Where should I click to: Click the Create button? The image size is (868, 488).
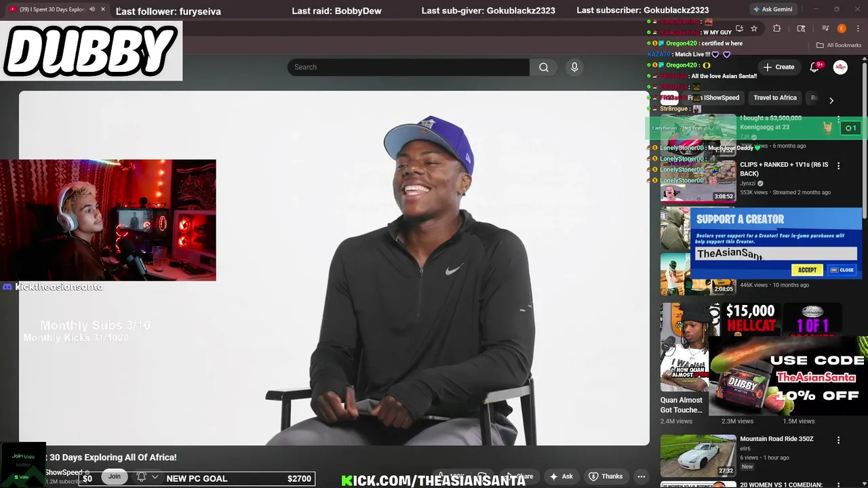coord(778,67)
